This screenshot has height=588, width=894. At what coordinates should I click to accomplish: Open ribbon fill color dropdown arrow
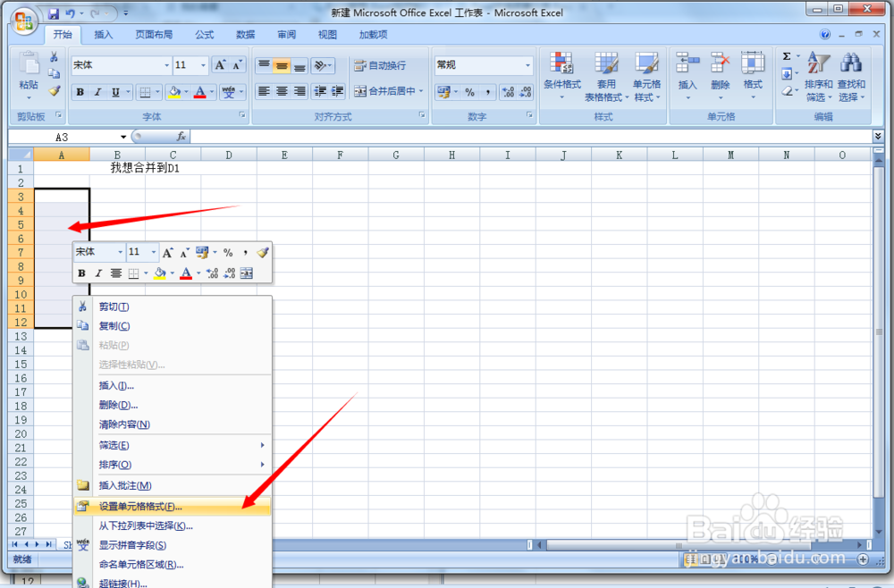point(187,92)
